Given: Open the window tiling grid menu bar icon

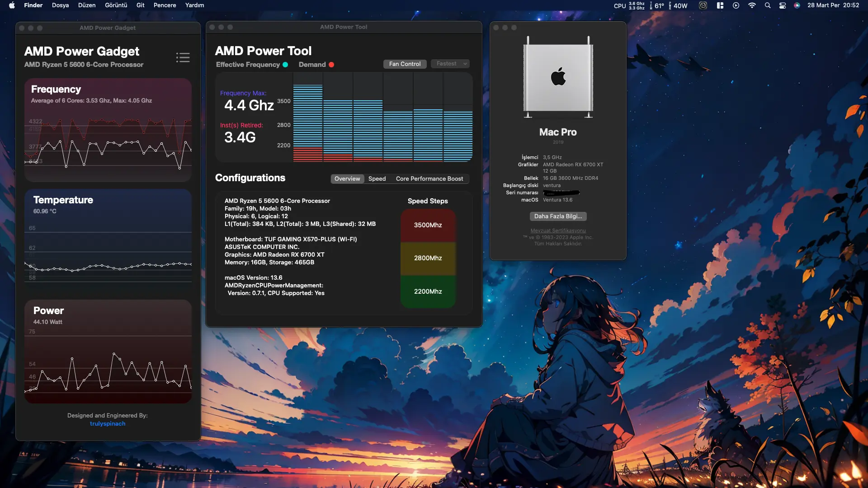Looking at the screenshot, I should pyautogui.click(x=720, y=5).
